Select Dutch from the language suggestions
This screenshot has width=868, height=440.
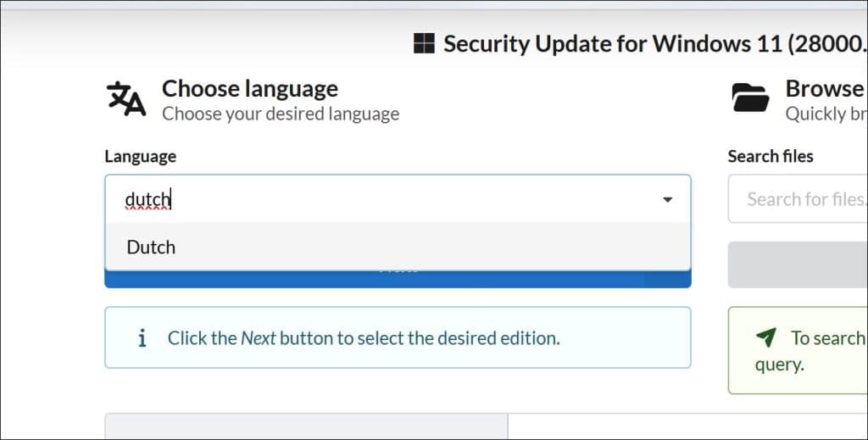point(151,247)
